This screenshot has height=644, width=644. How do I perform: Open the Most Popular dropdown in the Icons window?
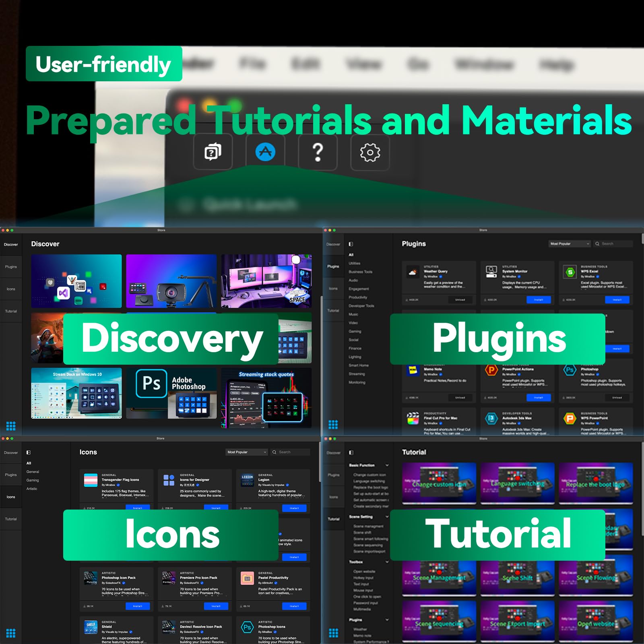(x=247, y=452)
